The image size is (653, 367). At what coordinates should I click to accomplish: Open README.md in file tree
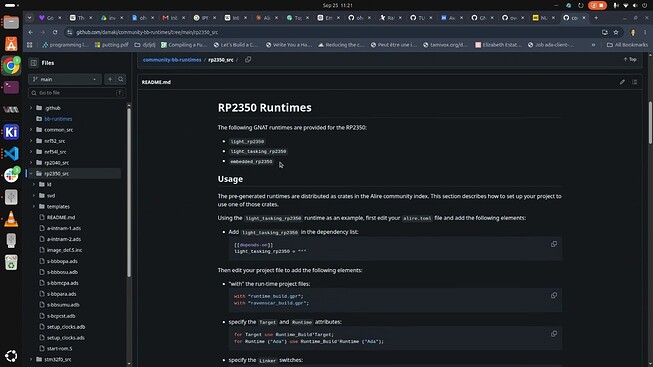(61, 217)
